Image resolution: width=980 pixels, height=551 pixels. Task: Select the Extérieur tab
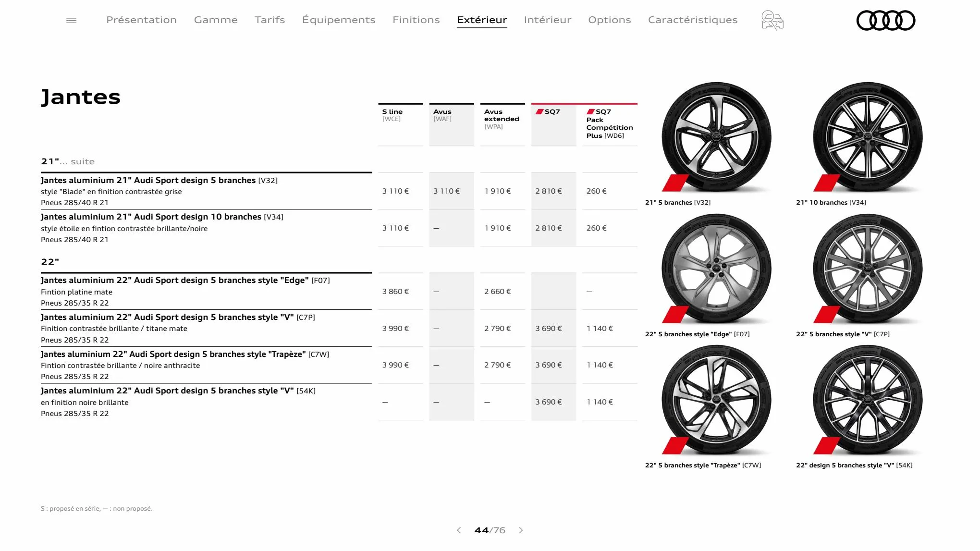click(482, 20)
